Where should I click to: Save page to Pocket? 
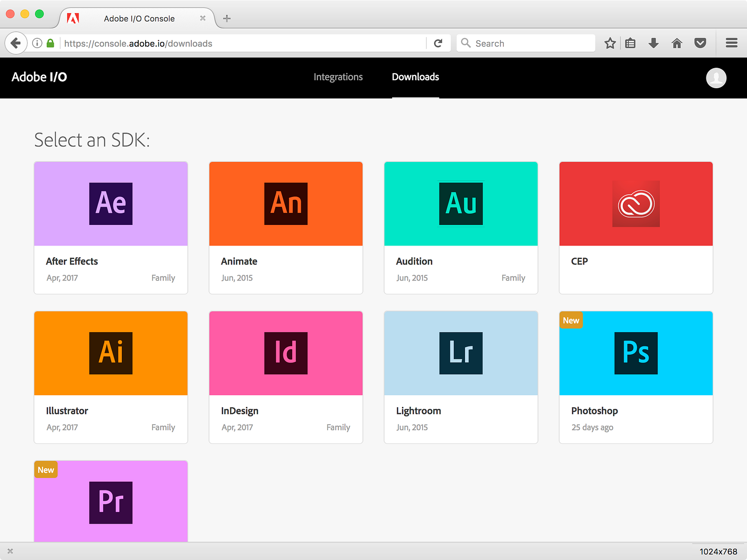click(700, 43)
